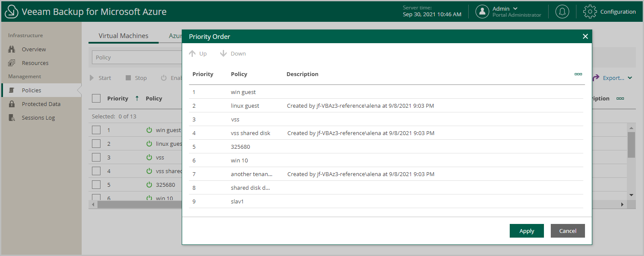Image resolution: width=644 pixels, height=256 pixels.
Task: Click the Sessions Log icon
Action: click(x=12, y=118)
